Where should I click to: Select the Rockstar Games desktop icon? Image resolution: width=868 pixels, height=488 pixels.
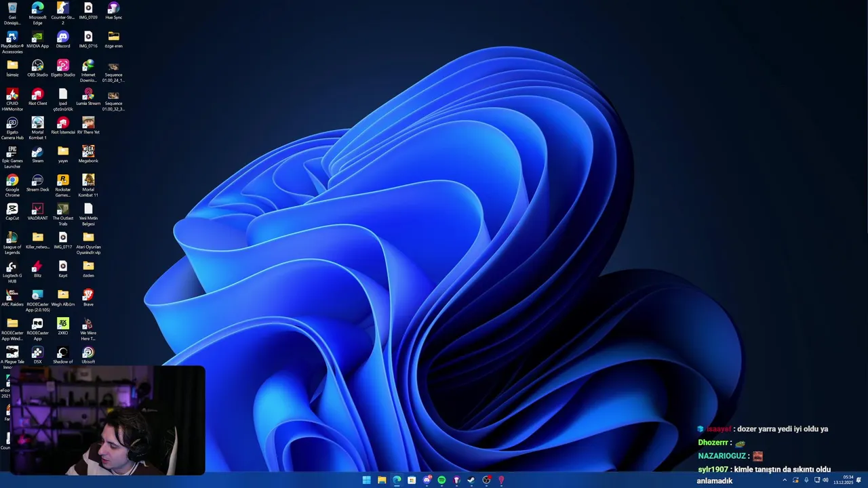62,186
